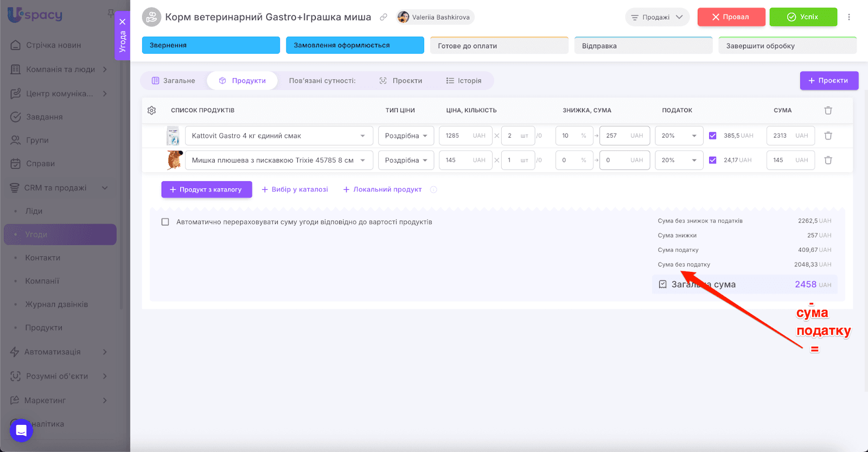Toggle tax checkbox for Trixie mouse

click(713, 160)
